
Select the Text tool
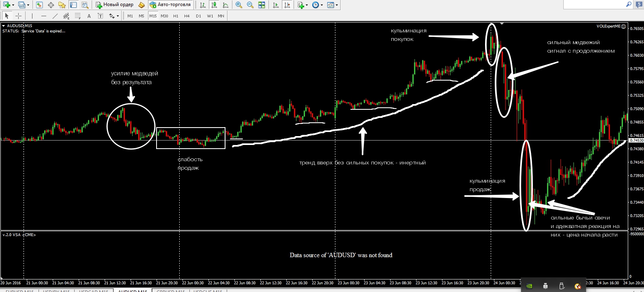(89, 16)
